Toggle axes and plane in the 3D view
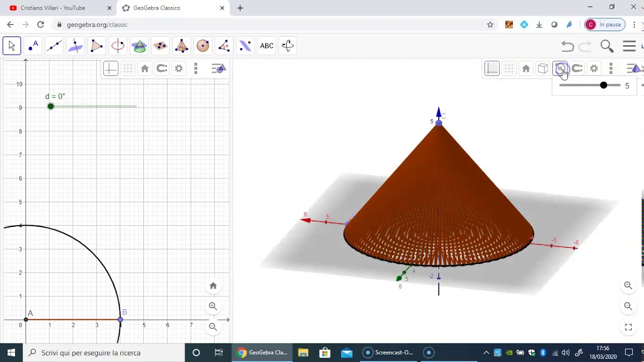The height and width of the screenshot is (362, 644). [492, 68]
